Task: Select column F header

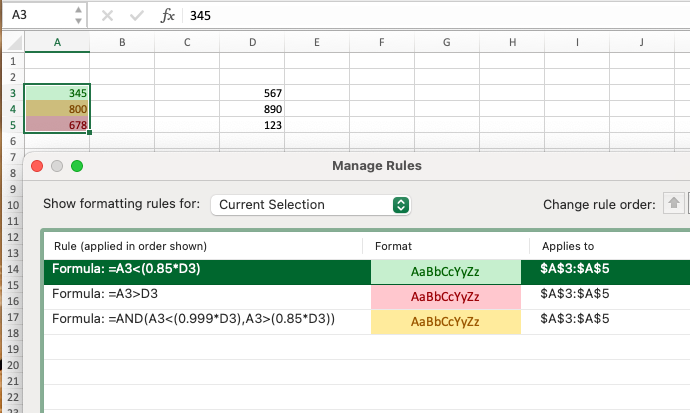Action: [x=382, y=43]
